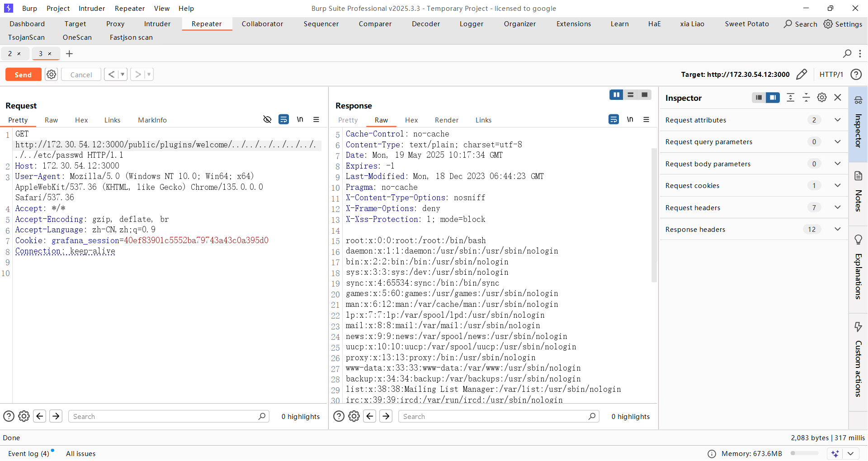Click in Response search field
The width and height of the screenshot is (868, 461).
tap(499, 416)
